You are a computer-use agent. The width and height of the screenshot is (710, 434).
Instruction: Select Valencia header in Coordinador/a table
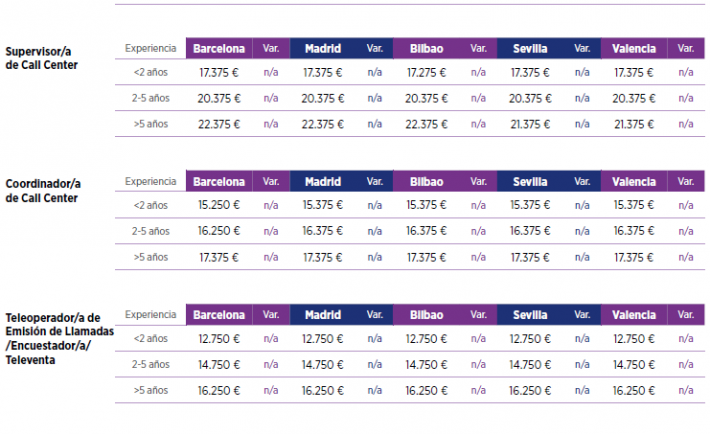634,182
